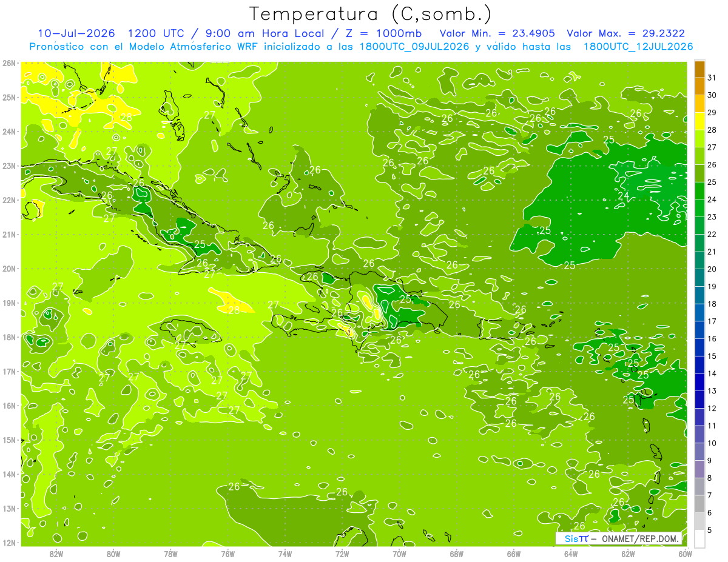728x562 pixels.
Task: Click the 72W longitude axis label
Action: click(x=342, y=553)
